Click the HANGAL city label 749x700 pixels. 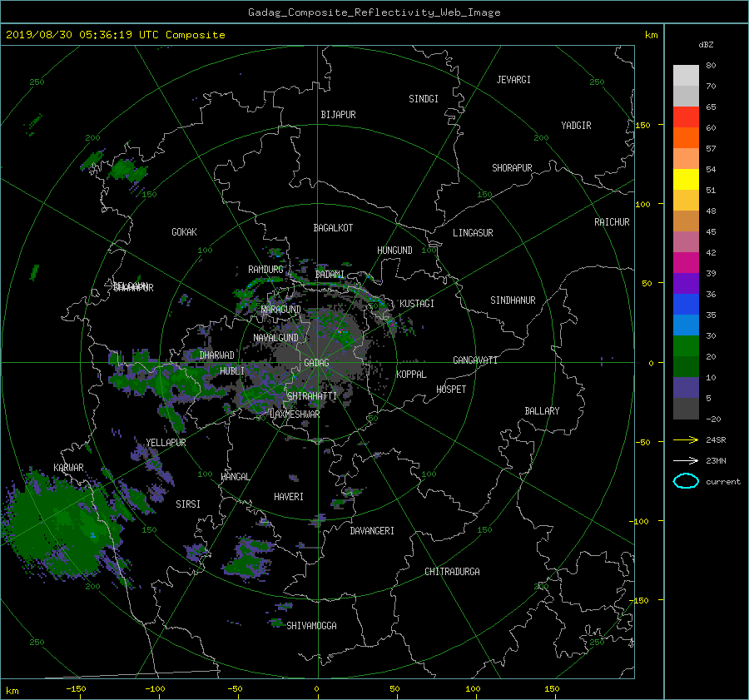tap(235, 477)
